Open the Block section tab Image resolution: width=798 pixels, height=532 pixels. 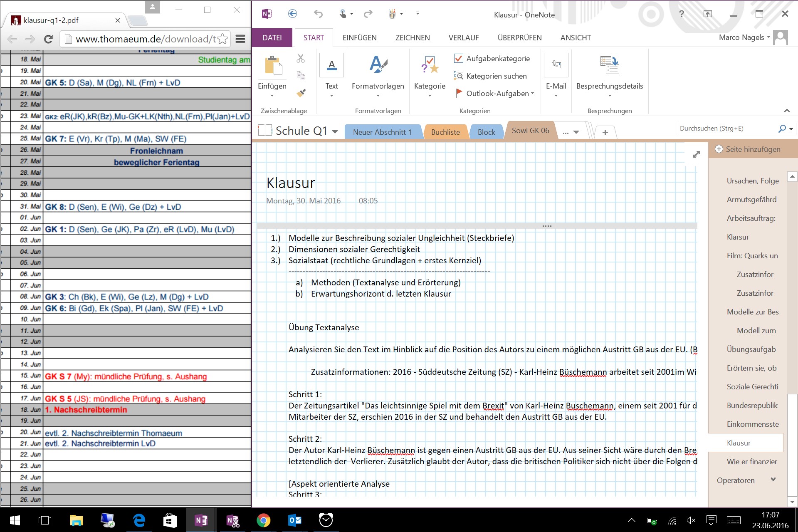pos(486,132)
